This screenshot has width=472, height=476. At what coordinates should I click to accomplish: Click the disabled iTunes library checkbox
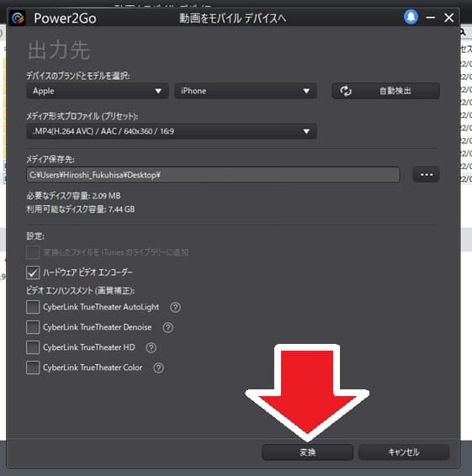33,252
